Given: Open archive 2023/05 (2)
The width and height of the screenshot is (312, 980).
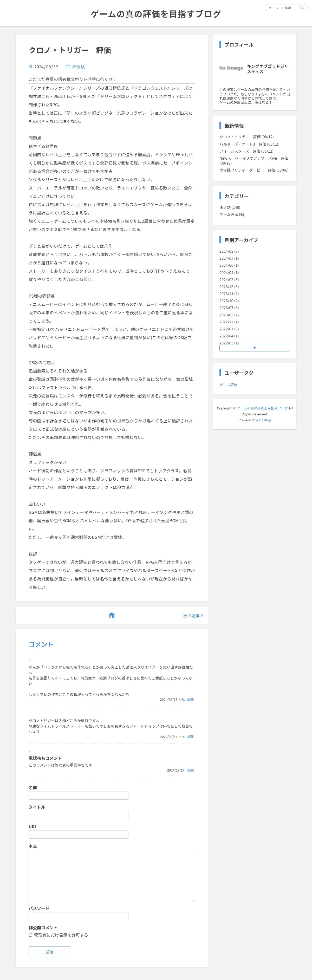Looking at the screenshot, I should pyautogui.click(x=229, y=315).
